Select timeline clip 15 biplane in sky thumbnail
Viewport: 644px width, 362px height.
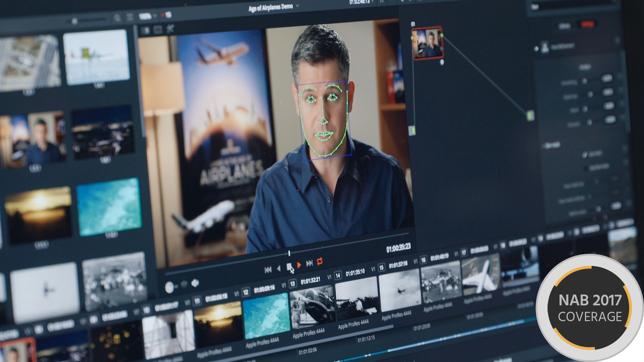click(x=399, y=290)
